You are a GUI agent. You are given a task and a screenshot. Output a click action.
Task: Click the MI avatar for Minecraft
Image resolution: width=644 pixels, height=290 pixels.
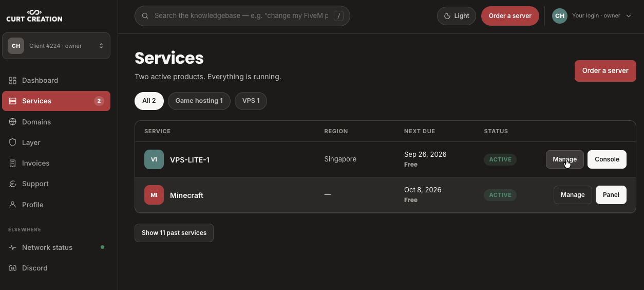[154, 195]
